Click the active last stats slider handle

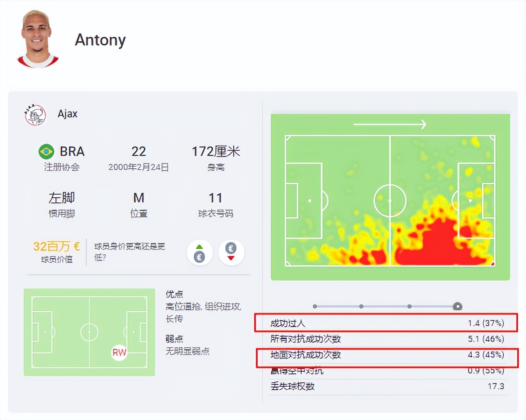457,306
